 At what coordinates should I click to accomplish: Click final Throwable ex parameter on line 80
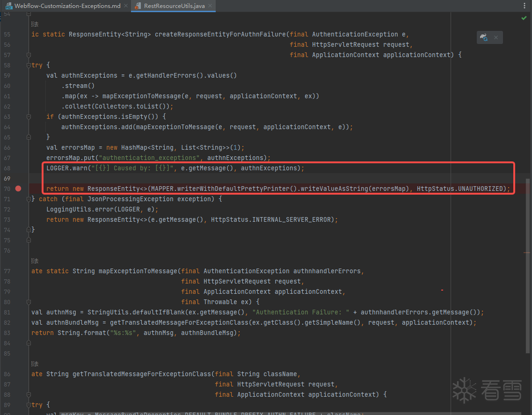tap(215, 302)
